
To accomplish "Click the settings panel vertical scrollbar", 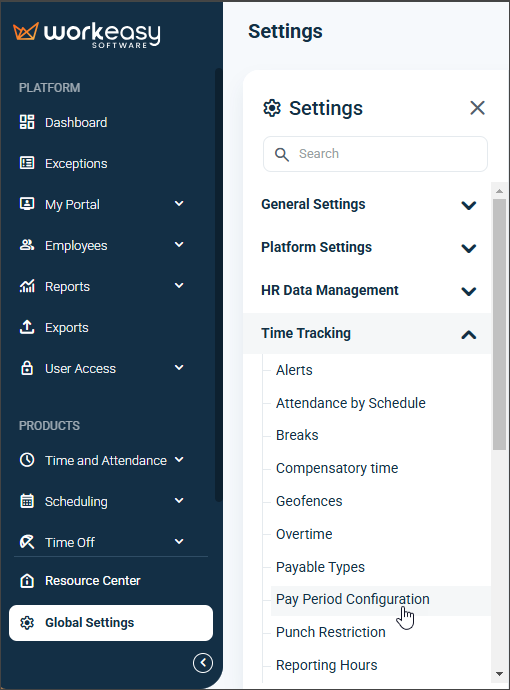I will 499,324.
